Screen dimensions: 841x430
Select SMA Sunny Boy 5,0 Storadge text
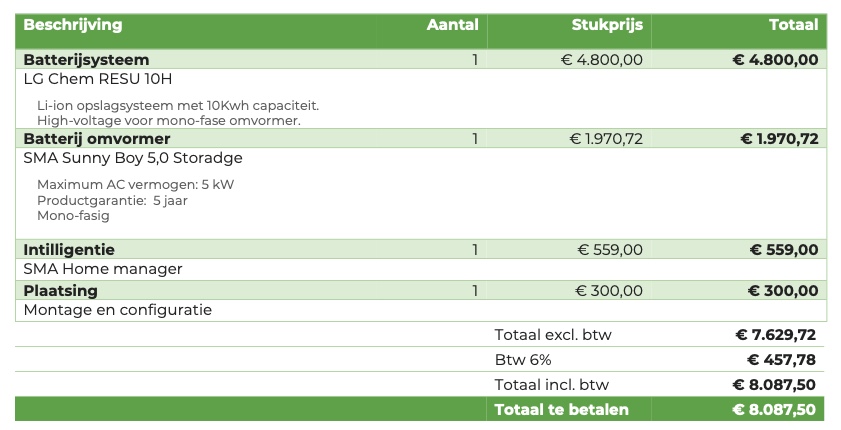point(133,158)
